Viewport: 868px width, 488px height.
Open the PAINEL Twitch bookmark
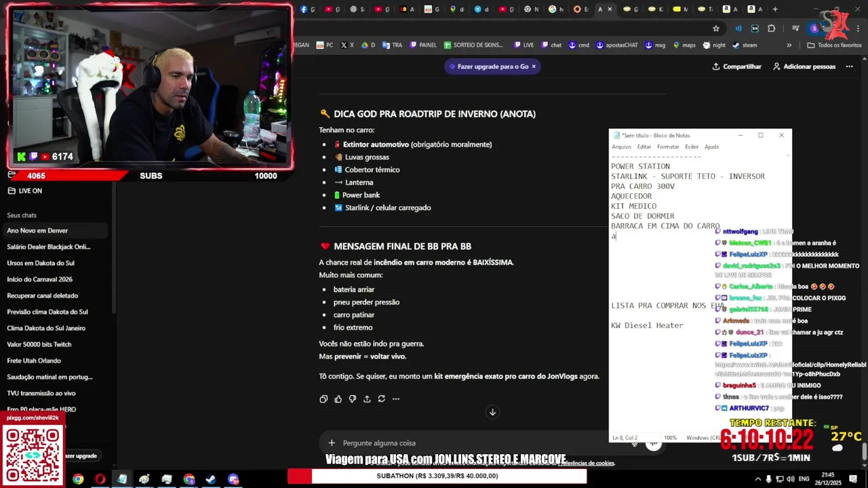(x=423, y=45)
